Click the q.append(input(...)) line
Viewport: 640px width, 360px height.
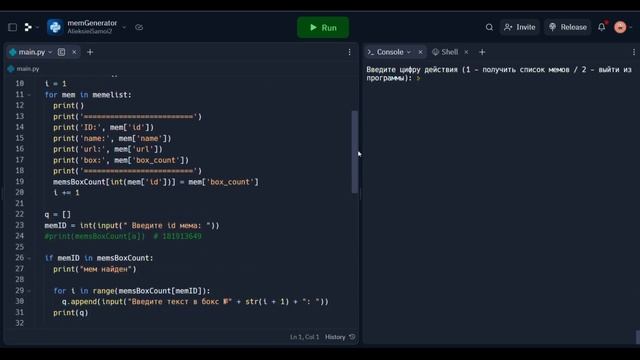coord(195,302)
